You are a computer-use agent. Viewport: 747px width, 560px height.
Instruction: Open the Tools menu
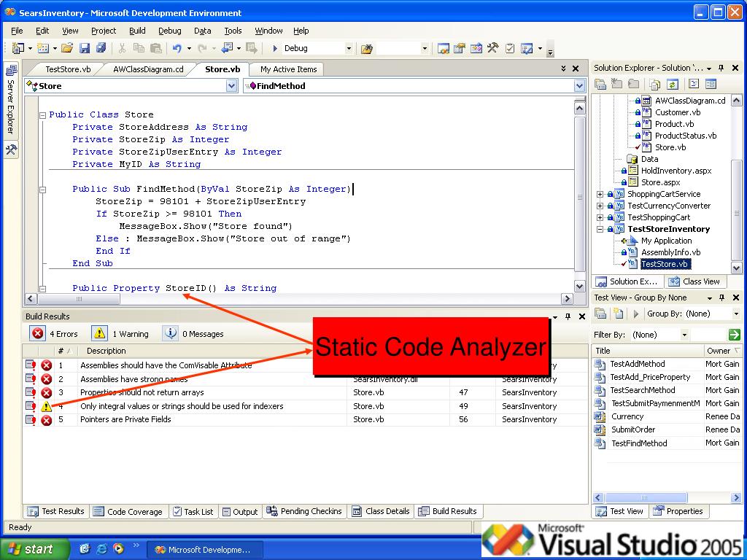tap(233, 31)
